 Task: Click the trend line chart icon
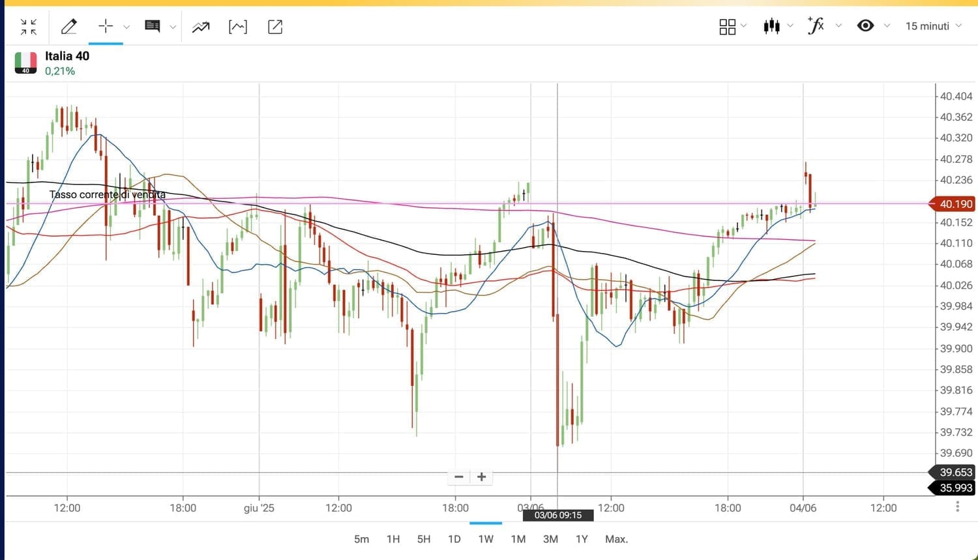pos(201,27)
